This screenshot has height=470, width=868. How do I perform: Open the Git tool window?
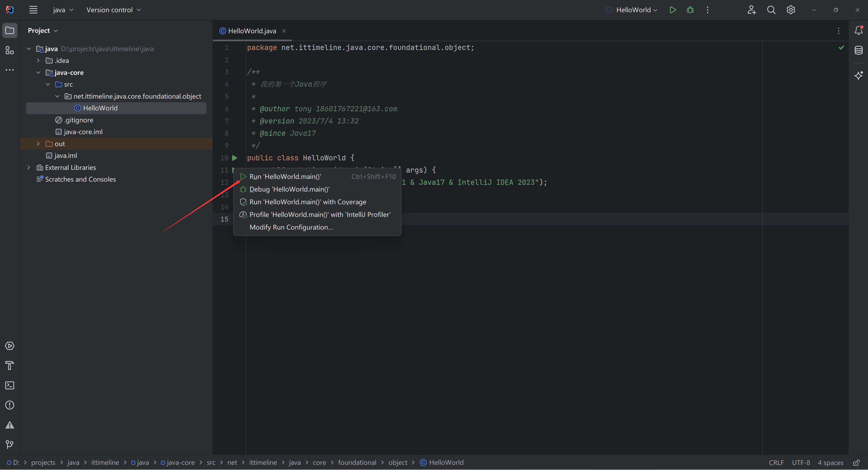click(x=10, y=444)
